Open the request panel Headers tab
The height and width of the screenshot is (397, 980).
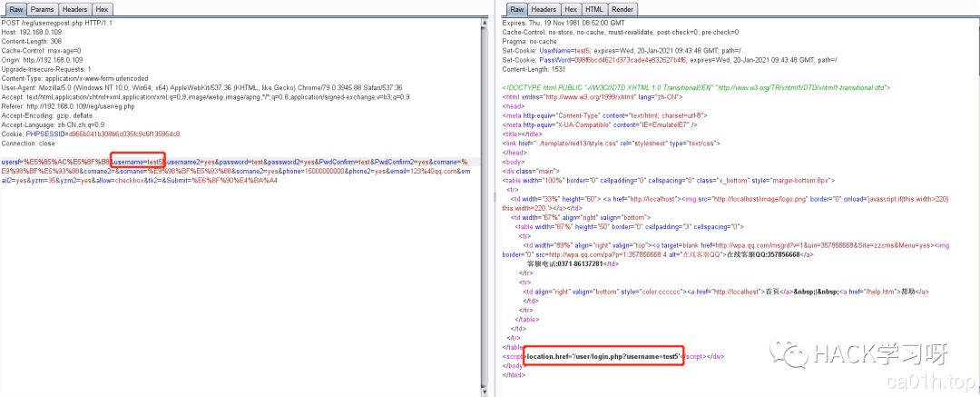click(74, 9)
